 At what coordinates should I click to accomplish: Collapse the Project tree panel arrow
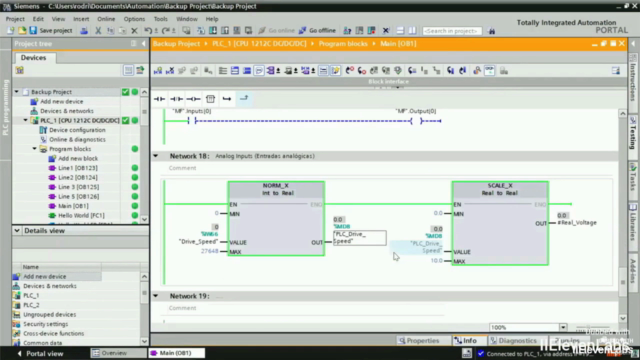(144, 44)
